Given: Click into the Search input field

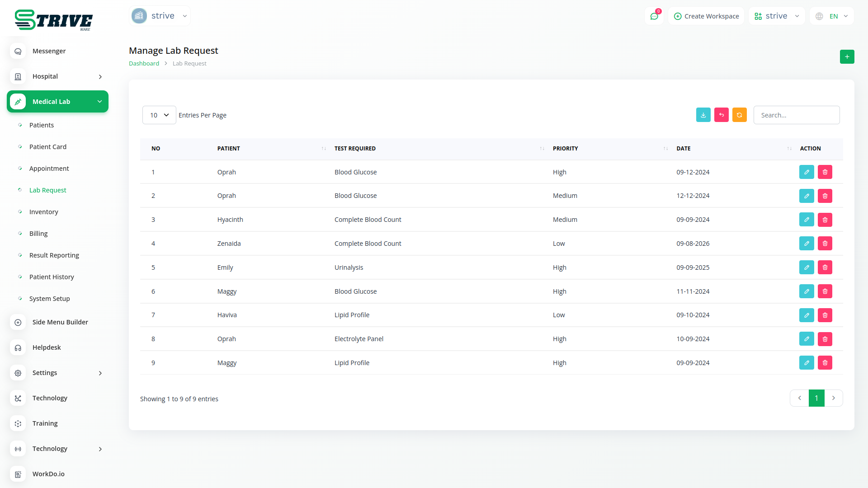Looking at the screenshot, I should point(796,115).
